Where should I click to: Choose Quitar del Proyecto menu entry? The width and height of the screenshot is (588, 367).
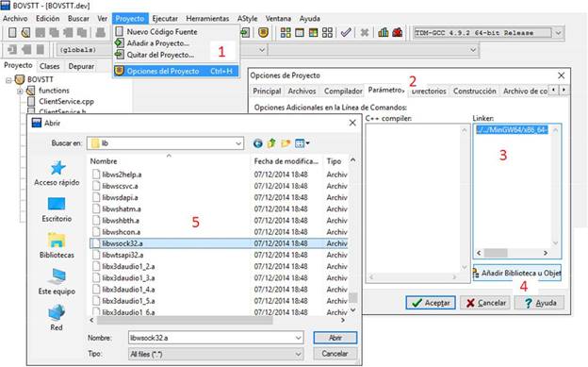point(160,55)
